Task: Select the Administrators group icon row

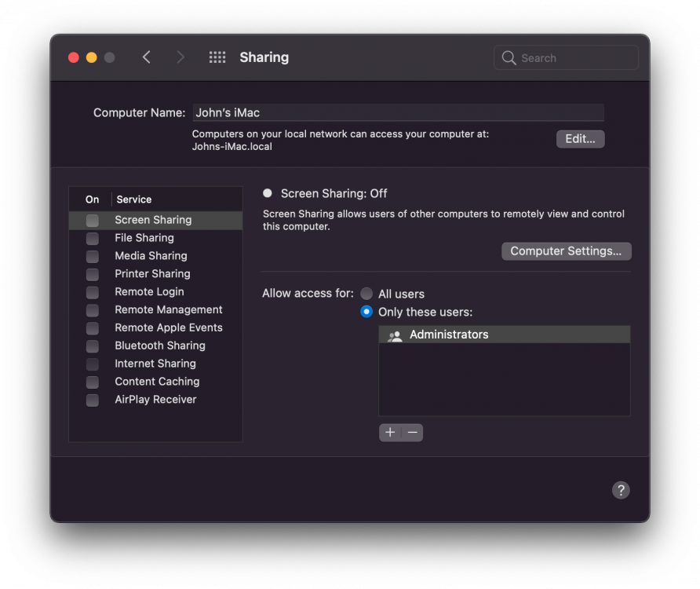Action: click(x=505, y=335)
